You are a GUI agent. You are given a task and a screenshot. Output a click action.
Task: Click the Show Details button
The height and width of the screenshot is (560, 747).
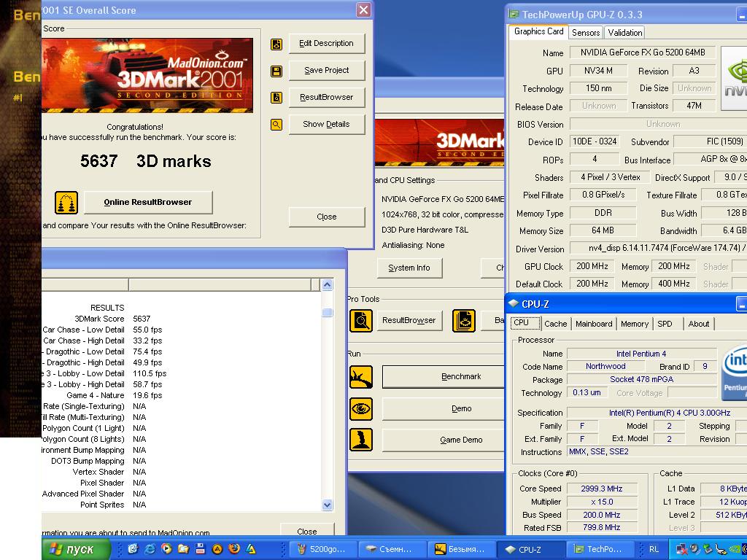(326, 124)
